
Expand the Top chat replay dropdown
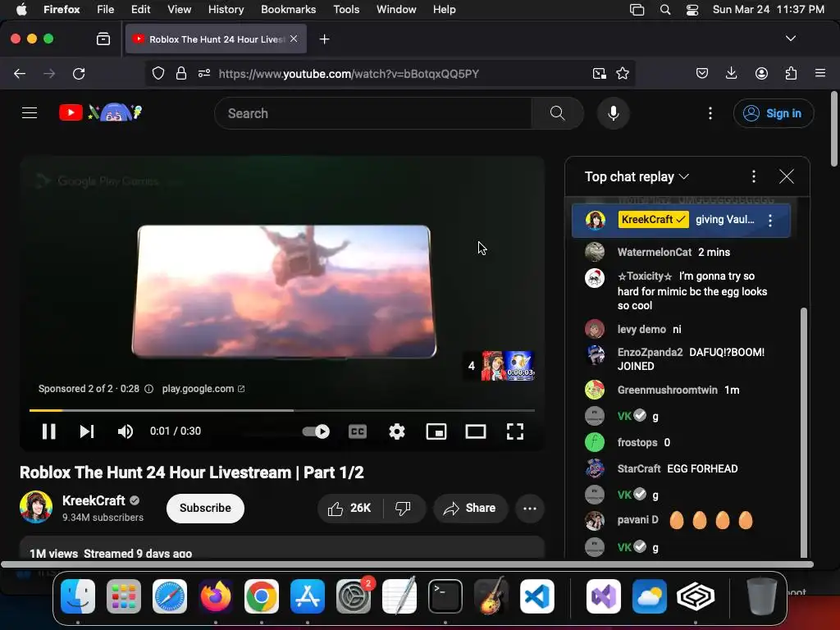click(x=637, y=177)
